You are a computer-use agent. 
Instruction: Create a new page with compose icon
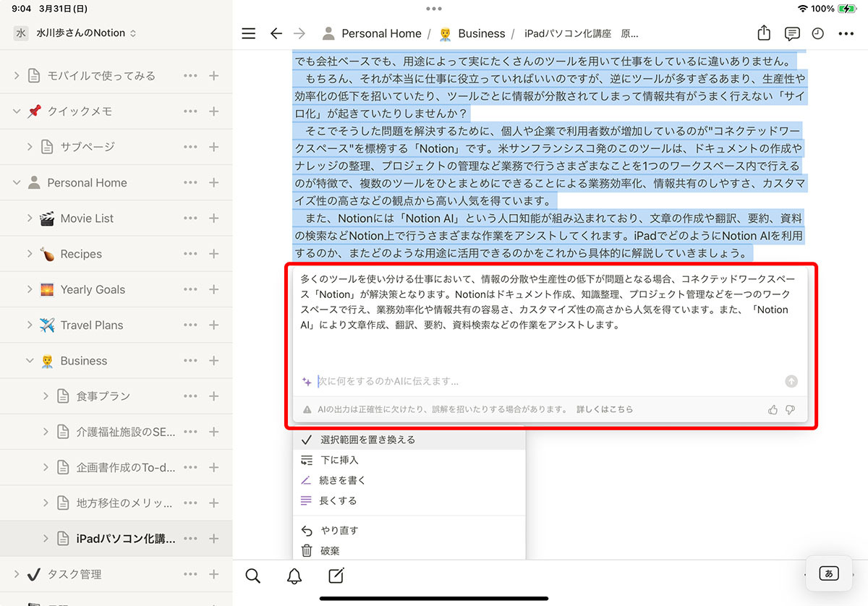coord(336,576)
